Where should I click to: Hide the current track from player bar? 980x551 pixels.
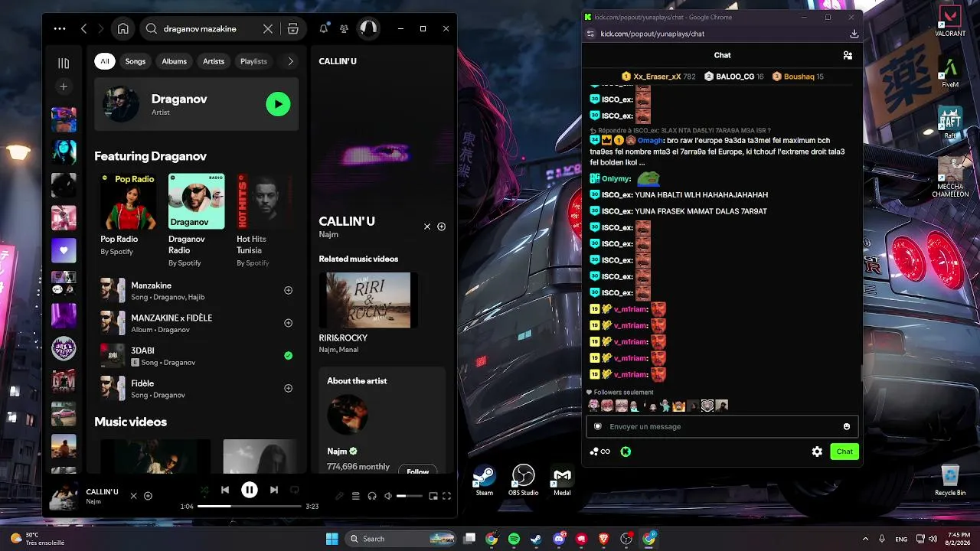pyautogui.click(x=133, y=496)
